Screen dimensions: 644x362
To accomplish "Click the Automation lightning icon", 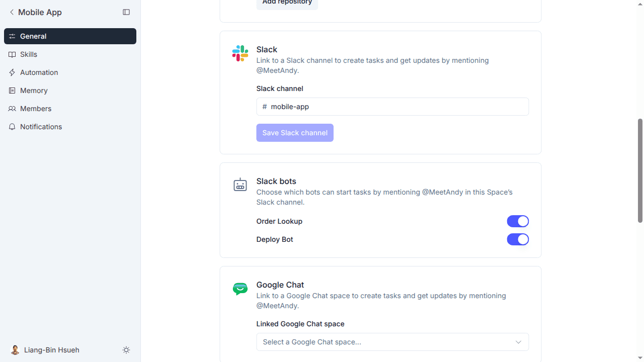I will click(x=12, y=72).
